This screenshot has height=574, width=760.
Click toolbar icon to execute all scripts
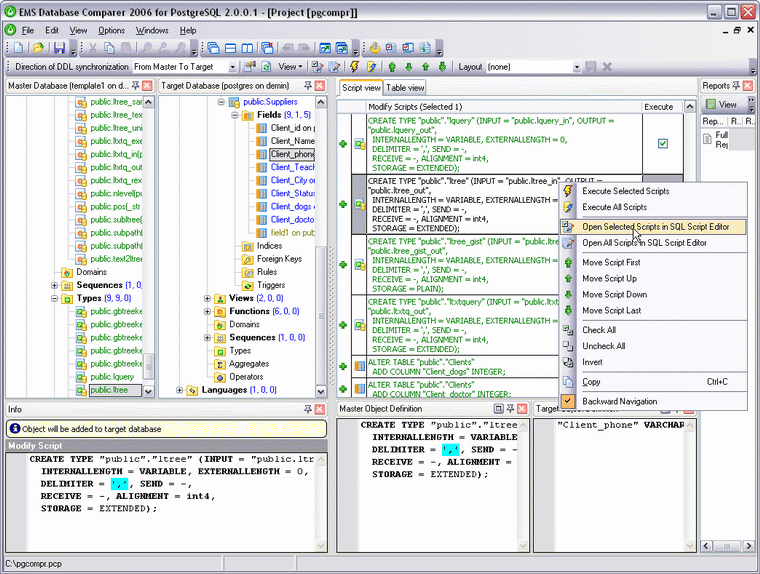[371, 67]
